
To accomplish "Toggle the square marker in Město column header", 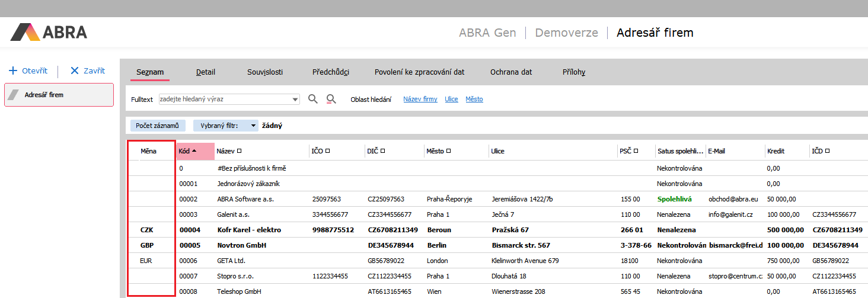I will (448, 151).
